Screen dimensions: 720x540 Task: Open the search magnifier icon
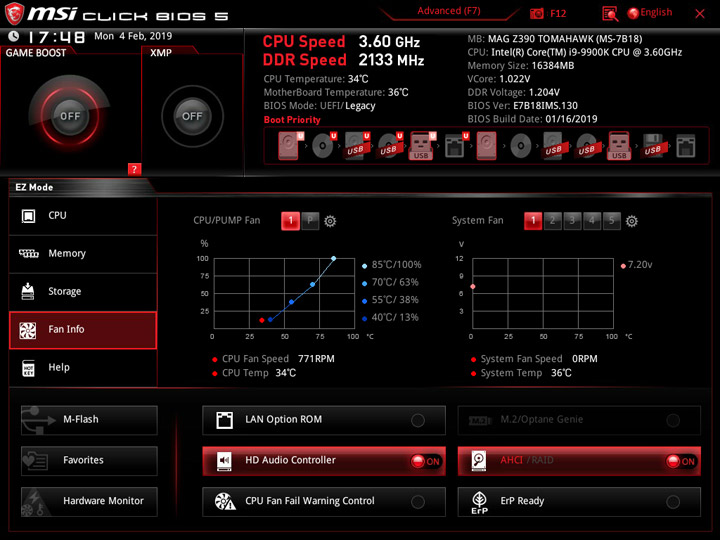coord(610,14)
